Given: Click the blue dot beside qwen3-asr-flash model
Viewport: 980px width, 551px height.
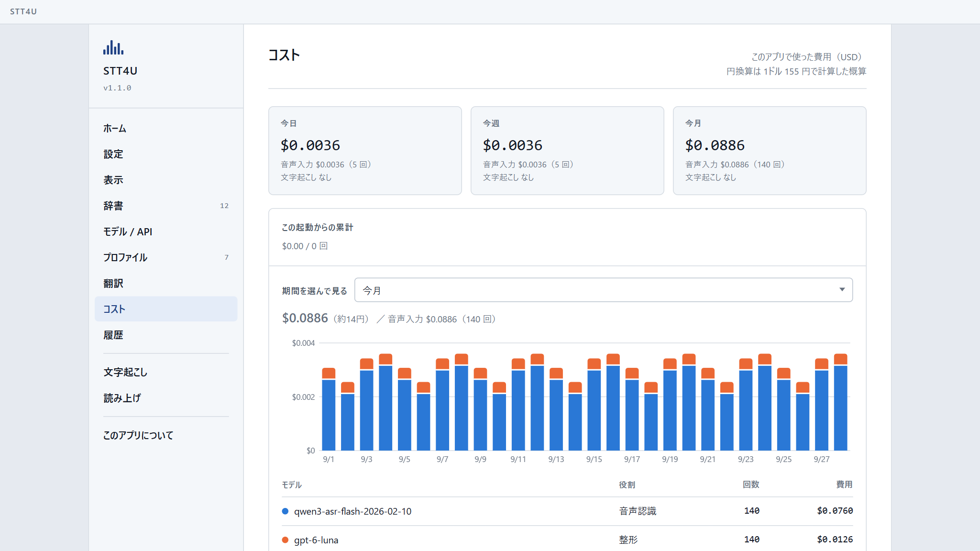Looking at the screenshot, I should click(286, 511).
